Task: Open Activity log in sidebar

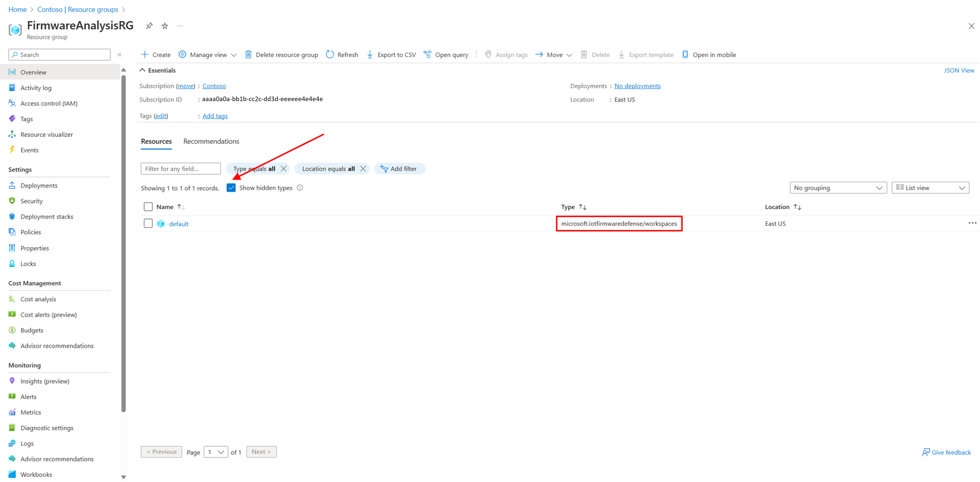Action: pyautogui.click(x=36, y=88)
